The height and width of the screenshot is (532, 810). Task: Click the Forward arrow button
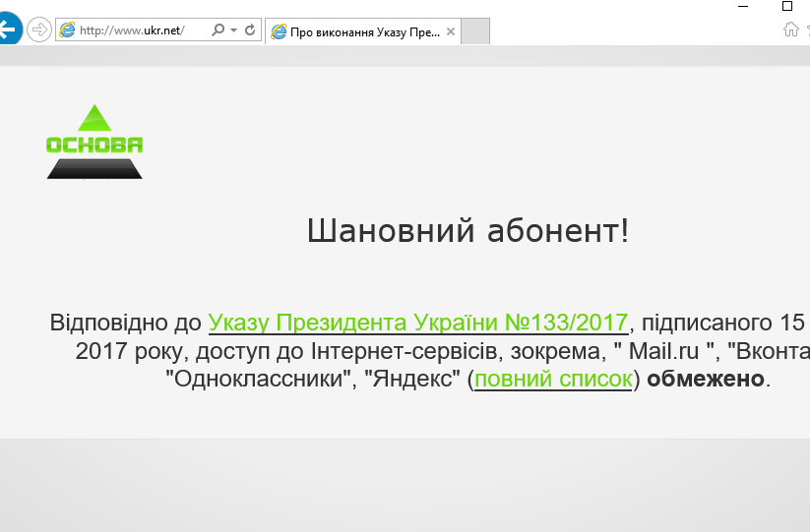click(x=39, y=30)
